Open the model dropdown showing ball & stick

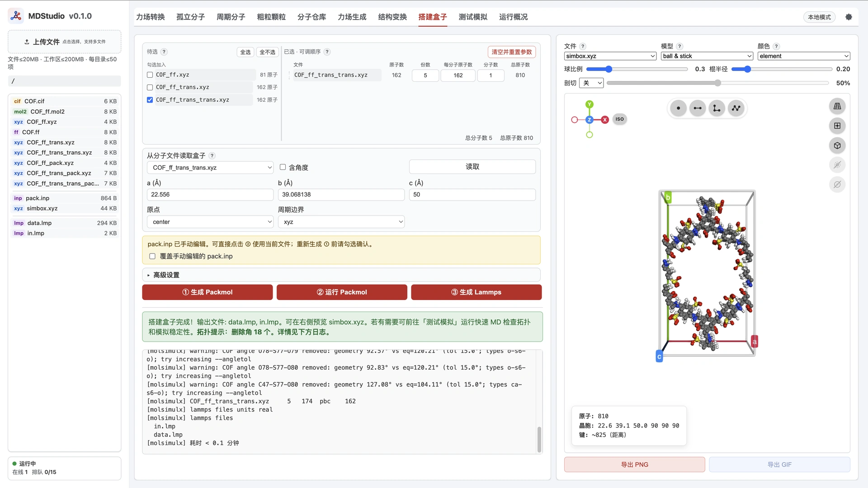[x=707, y=56]
